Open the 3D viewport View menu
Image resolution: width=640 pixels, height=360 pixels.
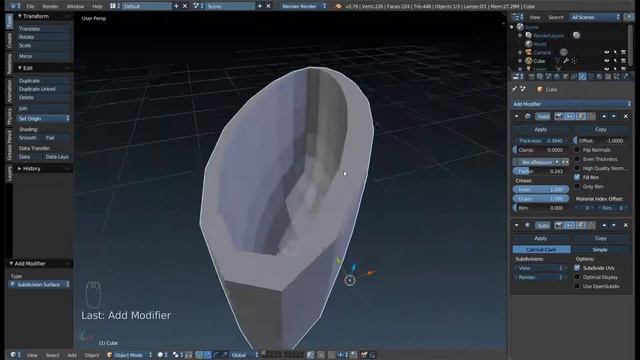pos(32,355)
